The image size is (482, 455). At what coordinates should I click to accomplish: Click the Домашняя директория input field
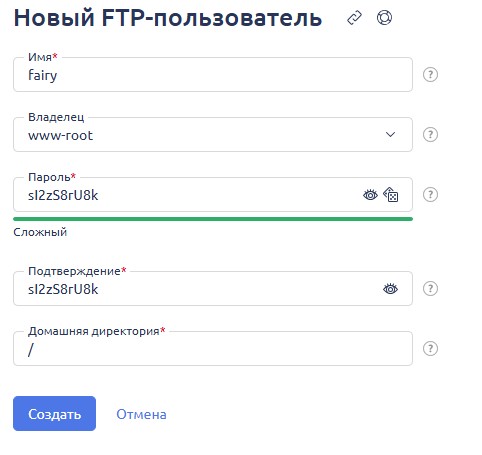[x=213, y=348]
